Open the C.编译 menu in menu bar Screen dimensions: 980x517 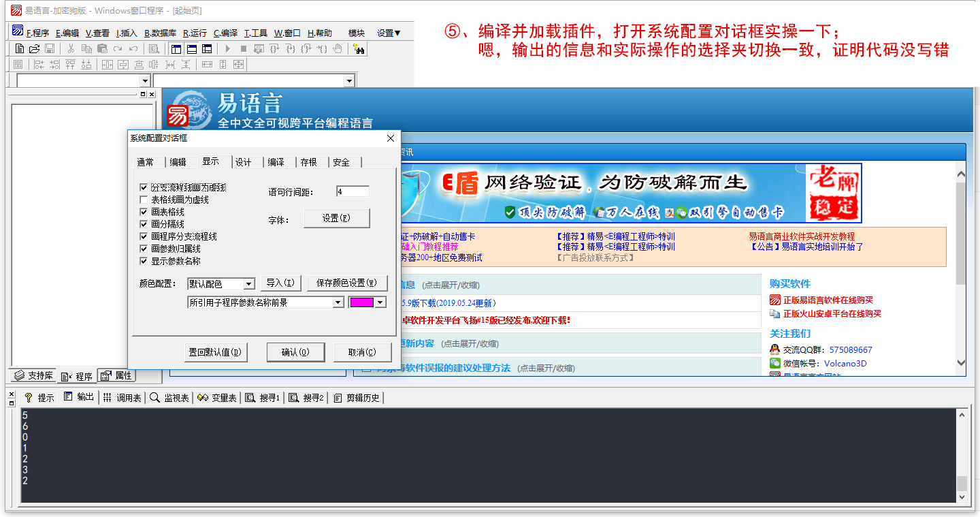[225, 33]
